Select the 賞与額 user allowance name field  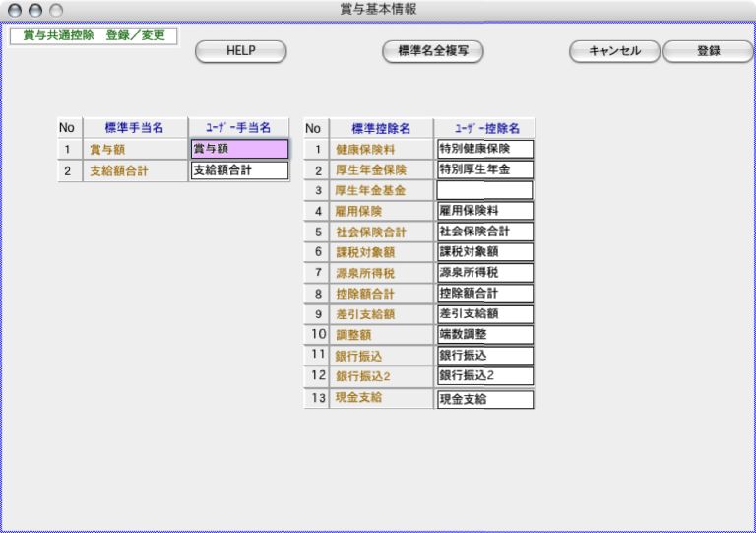pyautogui.click(x=239, y=149)
